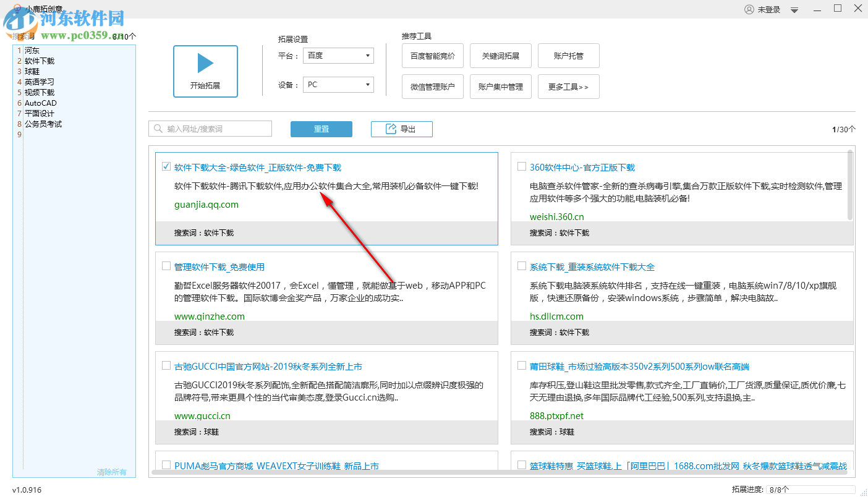Open the 设备 dropdown showing PC

click(x=338, y=85)
